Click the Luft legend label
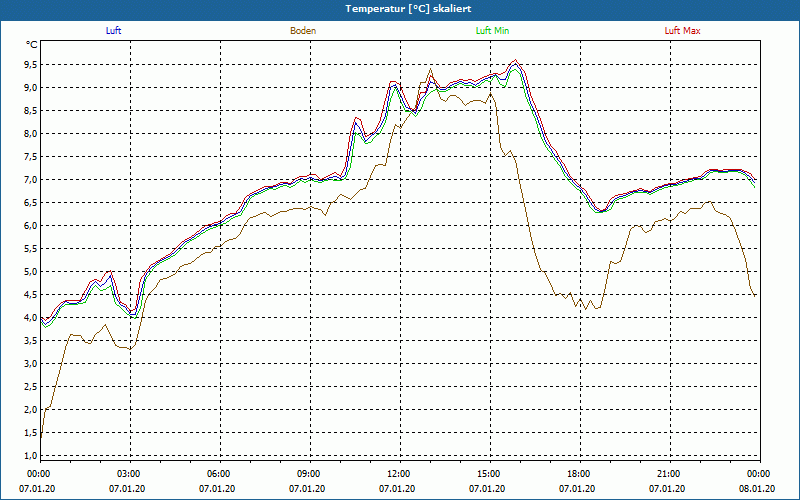This screenshot has width=800, height=500. click(113, 31)
